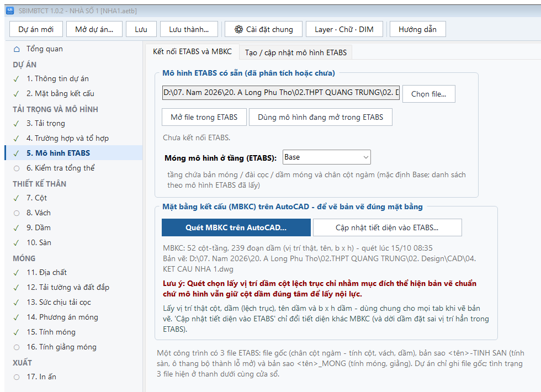This screenshot has width=541, height=392.
Task: Click Quét MBKC trên AutoCAD... button
Action: click(236, 227)
